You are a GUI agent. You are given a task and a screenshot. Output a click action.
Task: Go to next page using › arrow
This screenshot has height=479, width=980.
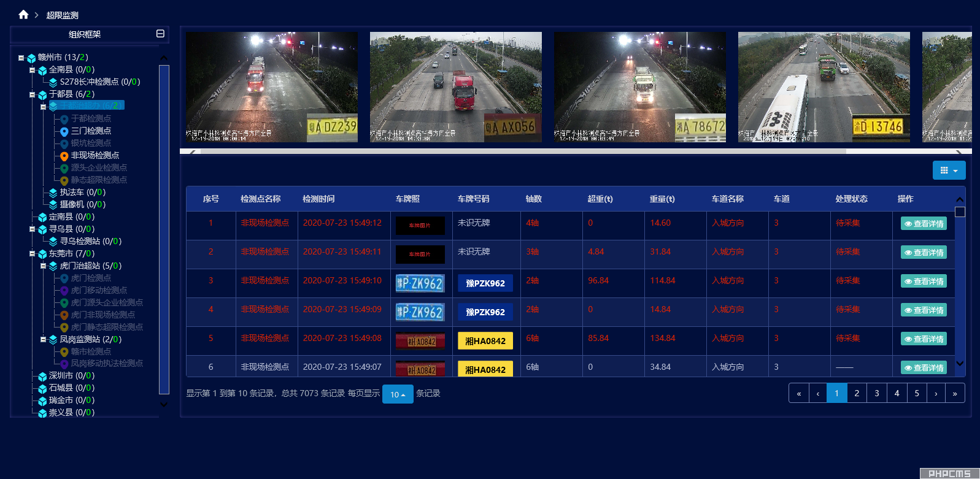coord(935,393)
